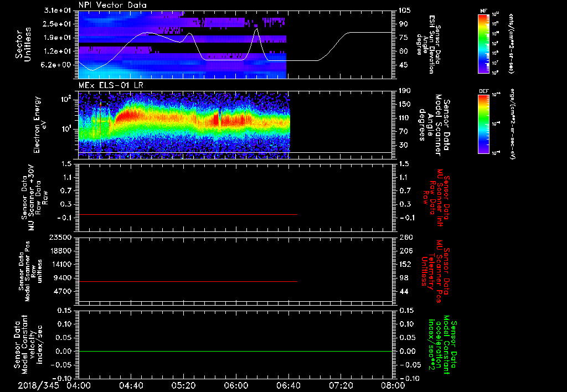Screen dimensions: 567x392
Task: Click the DEF color scale bar
Action: (x=483, y=123)
